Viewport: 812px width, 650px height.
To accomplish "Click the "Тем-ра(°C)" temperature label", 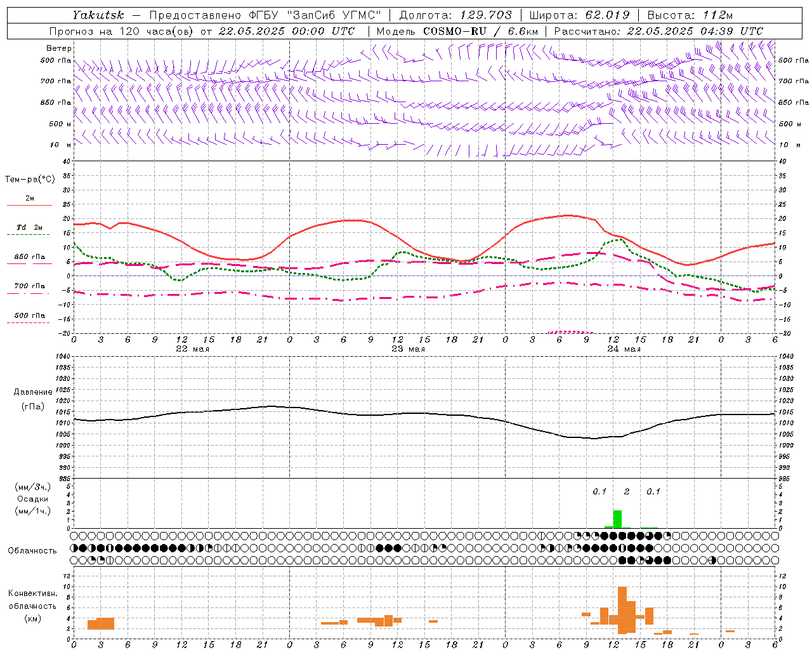I will pos(30,179).
